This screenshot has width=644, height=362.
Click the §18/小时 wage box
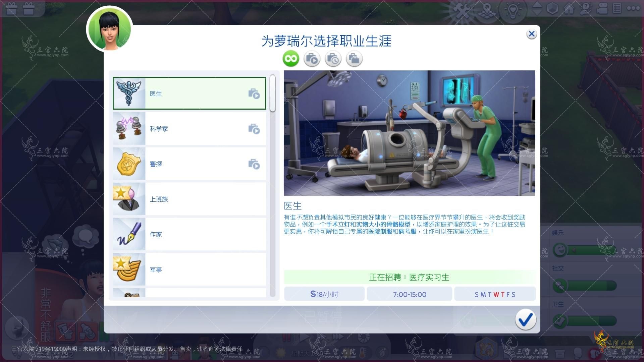pyautogui.click(x=324, y=294)
